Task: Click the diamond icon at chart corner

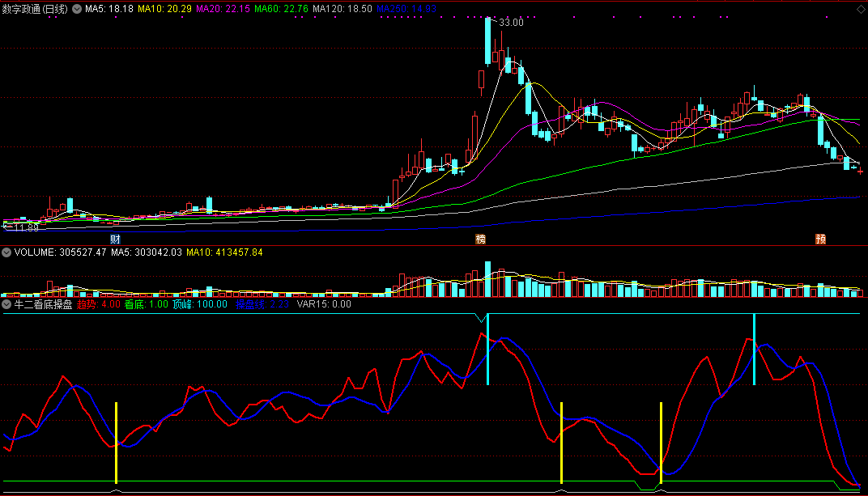Action: coord(862,9)
